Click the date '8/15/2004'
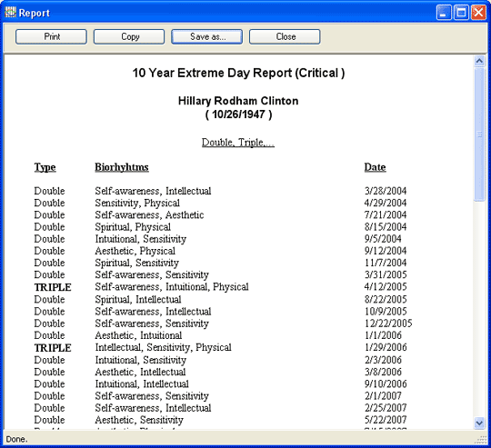Viewport: 491px width, 448px height. 386,227
